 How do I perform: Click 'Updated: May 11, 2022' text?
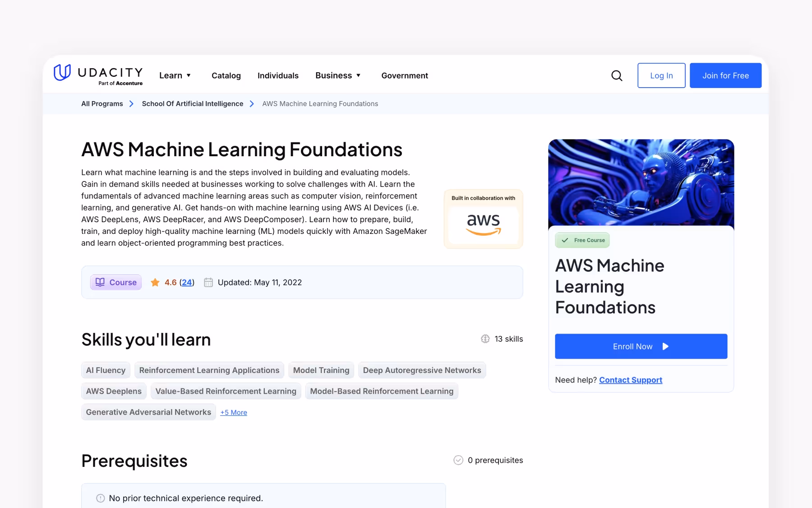(260, 282)
